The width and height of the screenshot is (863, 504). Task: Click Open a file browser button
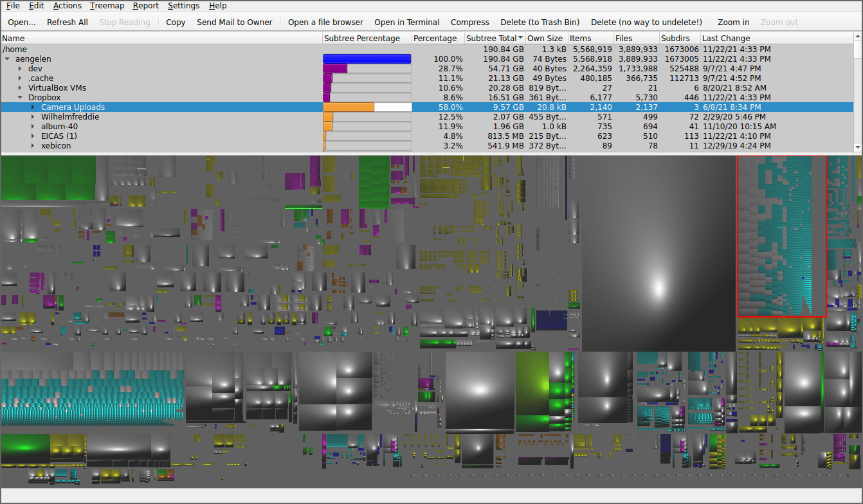point(325,22)
